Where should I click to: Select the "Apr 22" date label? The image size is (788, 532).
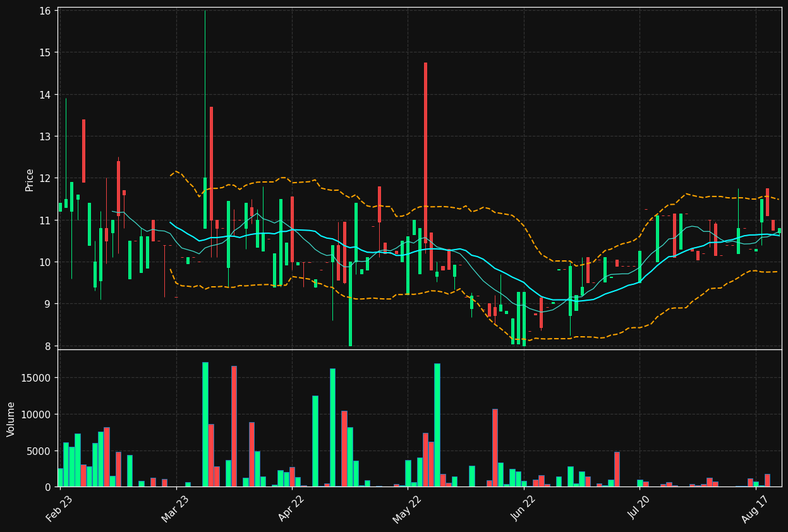pyautogui.click(x=291, y=509)
